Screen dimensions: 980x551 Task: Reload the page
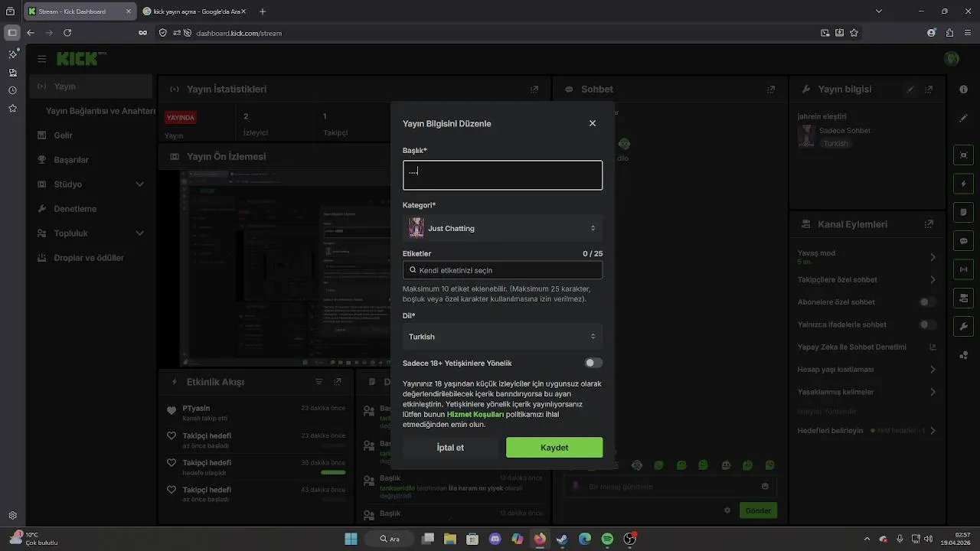pyautogui.click(x=67, y=33)
